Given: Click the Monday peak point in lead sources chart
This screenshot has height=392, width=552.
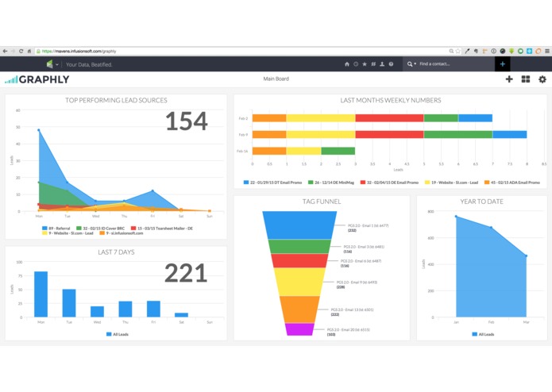Looking at the screenshot, I should 39,130.
